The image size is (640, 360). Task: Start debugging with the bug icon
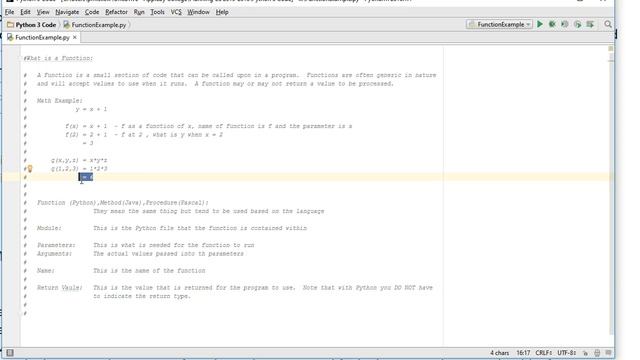(552, 24)
